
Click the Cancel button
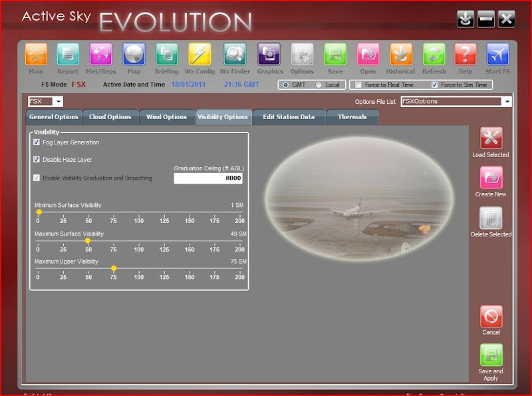[491, 317]
